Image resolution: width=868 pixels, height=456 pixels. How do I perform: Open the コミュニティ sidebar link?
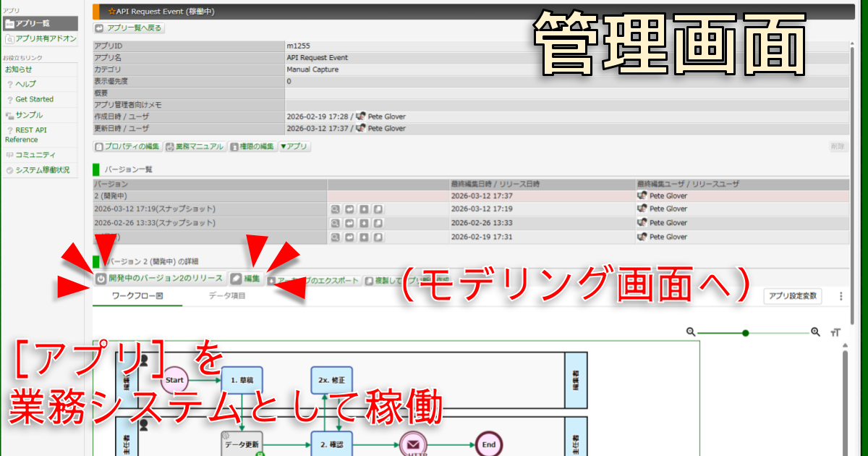coord(36,155)
